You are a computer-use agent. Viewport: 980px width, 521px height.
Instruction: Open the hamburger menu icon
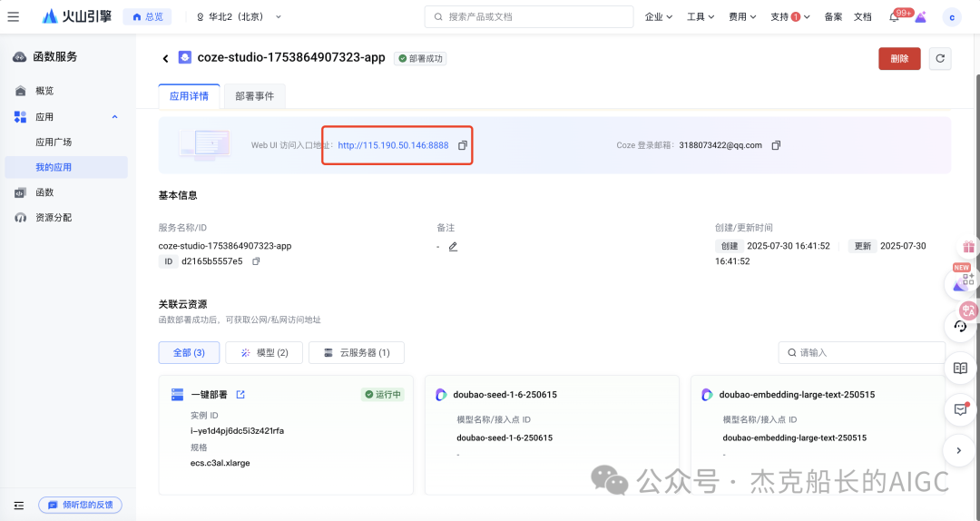13,17
